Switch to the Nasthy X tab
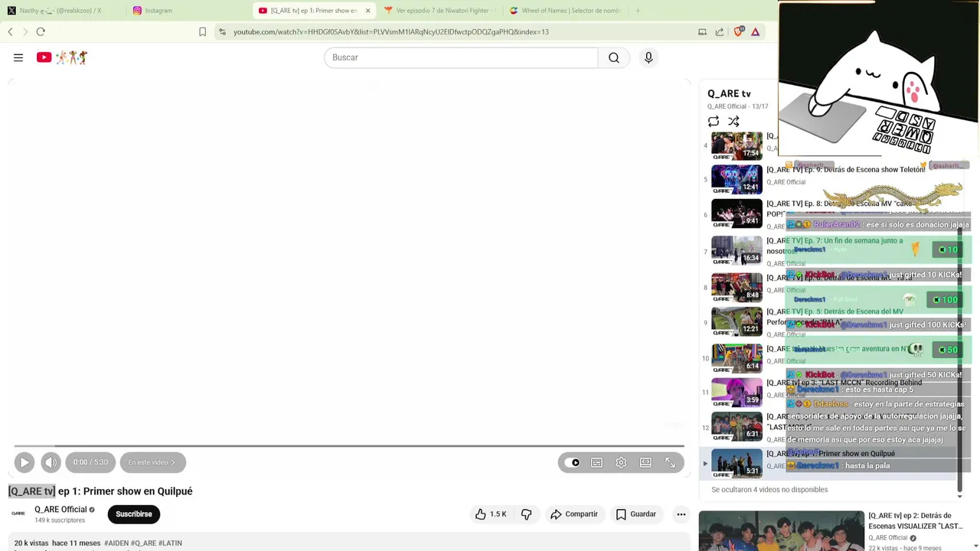Screen dimensions: 980x551 tap(60, 11)
